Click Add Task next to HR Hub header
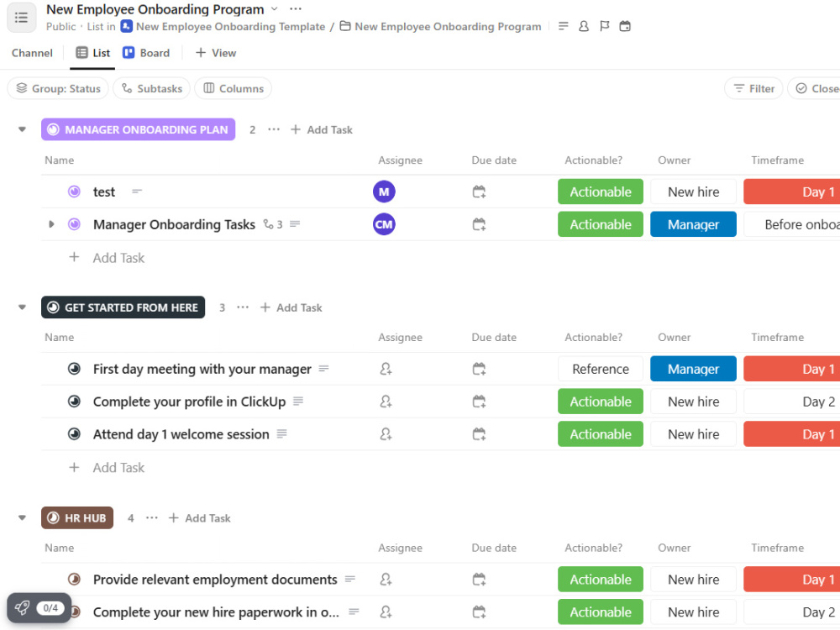840x630 pixels. coord(199,518)
